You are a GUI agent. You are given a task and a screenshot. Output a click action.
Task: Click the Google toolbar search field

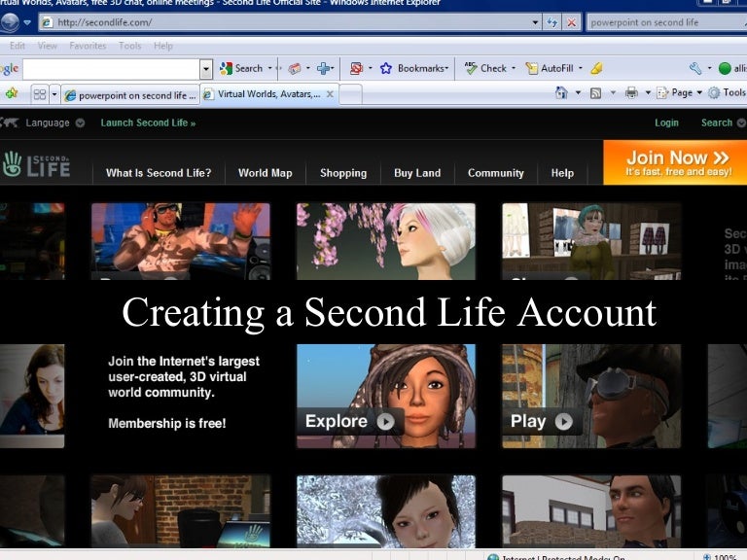[112, 69]
